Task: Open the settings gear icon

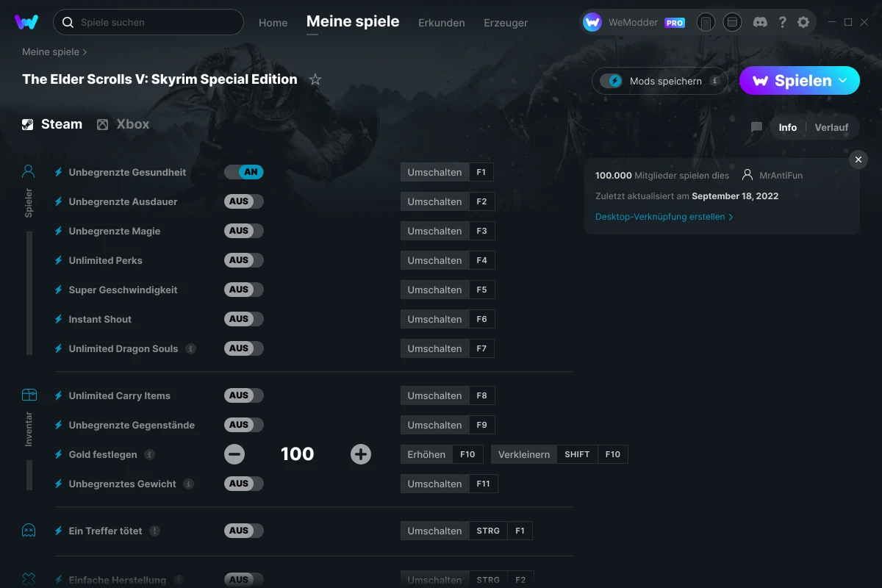Action: point(803,22)
